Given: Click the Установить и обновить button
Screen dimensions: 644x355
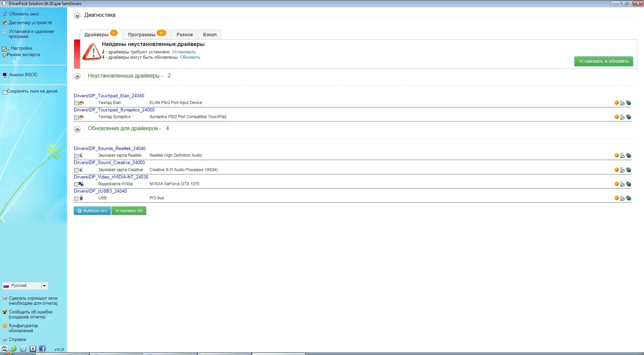Looking at the screenshot, I should [x=603, y=61].
